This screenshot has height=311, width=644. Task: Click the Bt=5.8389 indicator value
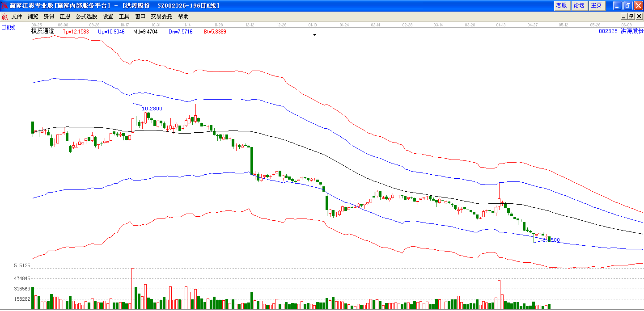click(215, 32)
